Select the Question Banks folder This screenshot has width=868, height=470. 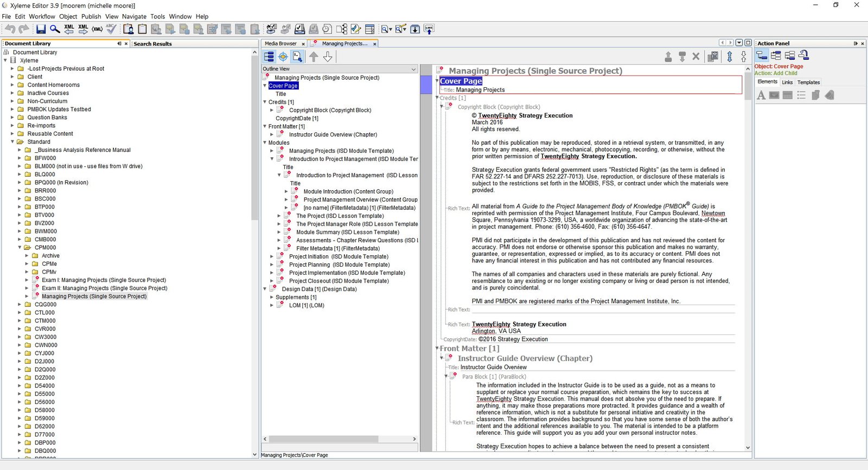(47, 118)
